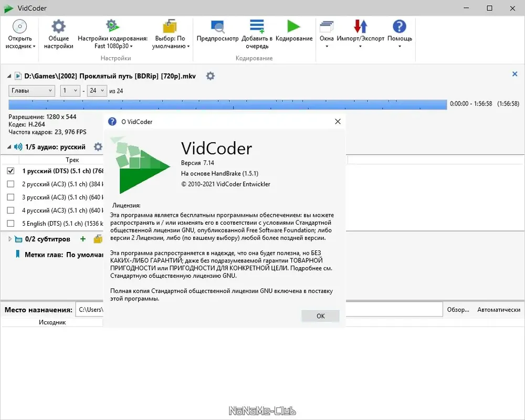This screenshot has height=420, width=525.
Task: Open encoding settings Fast 1080p30 icon
Action: 112,26
